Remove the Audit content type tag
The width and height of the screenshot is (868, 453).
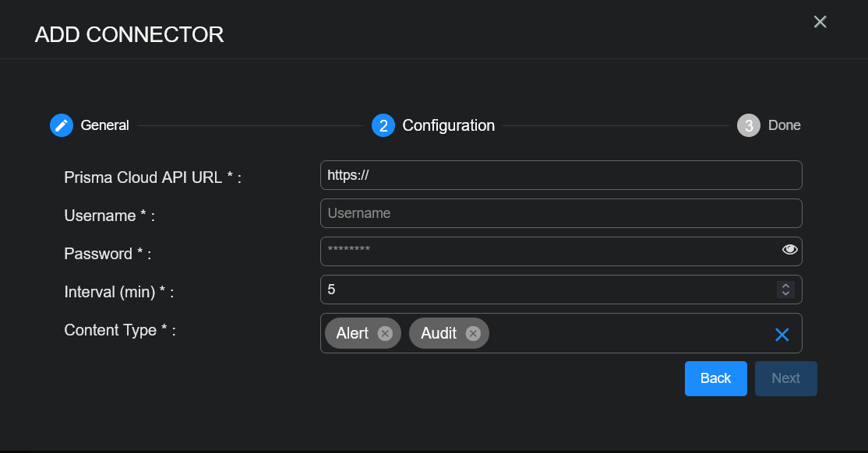[473, 333]
